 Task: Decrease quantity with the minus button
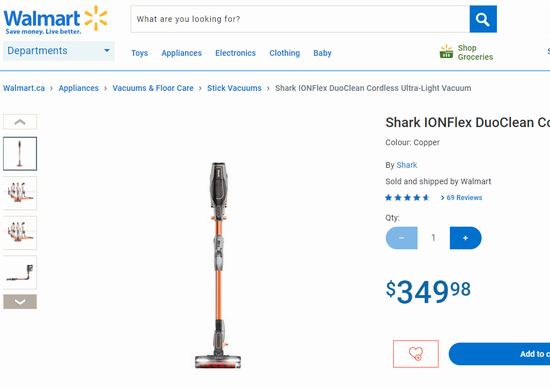tap(402, 238)
